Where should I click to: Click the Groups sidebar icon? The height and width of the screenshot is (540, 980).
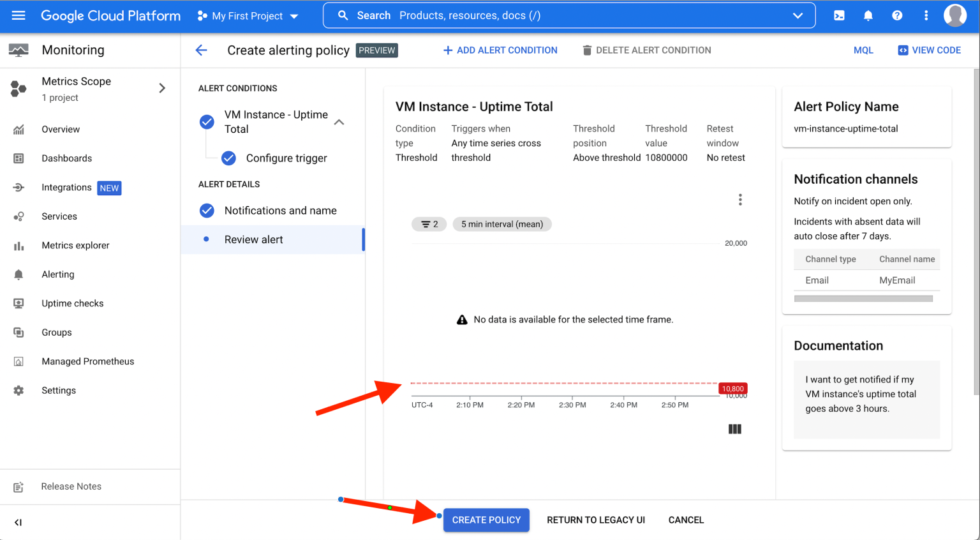coord(19,333)
